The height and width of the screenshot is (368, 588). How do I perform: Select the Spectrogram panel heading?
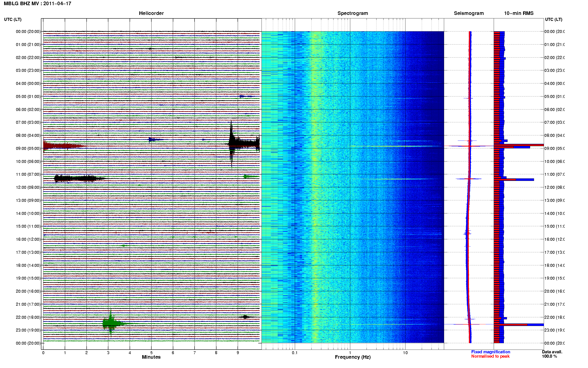pyautogui.click(x=353, y=13)
